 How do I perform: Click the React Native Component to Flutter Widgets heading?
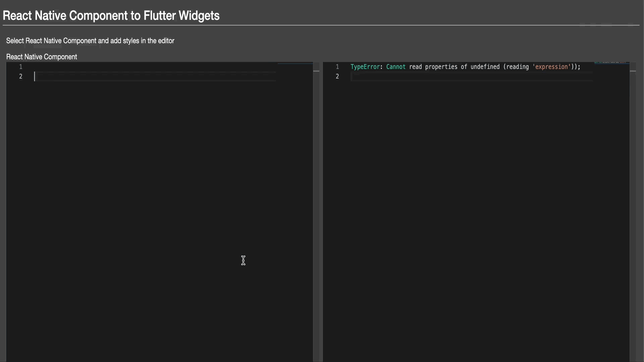click(111, 16)
